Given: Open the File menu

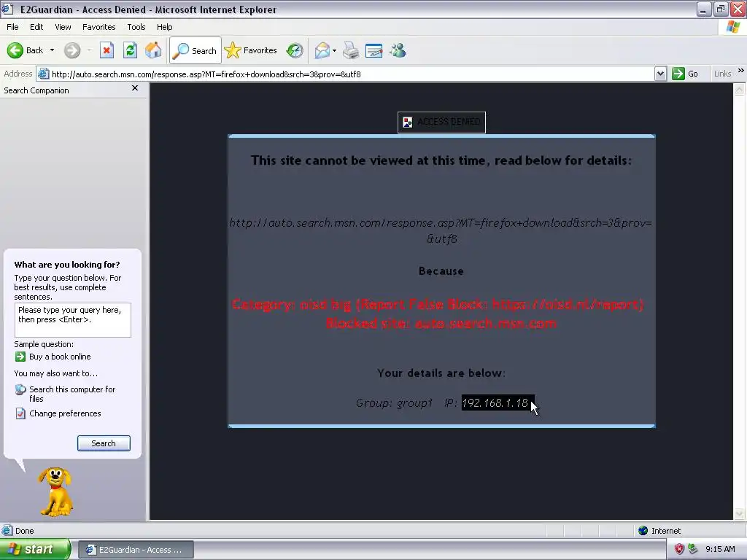Looking at the screenshot, I should [x=12, y=27].
